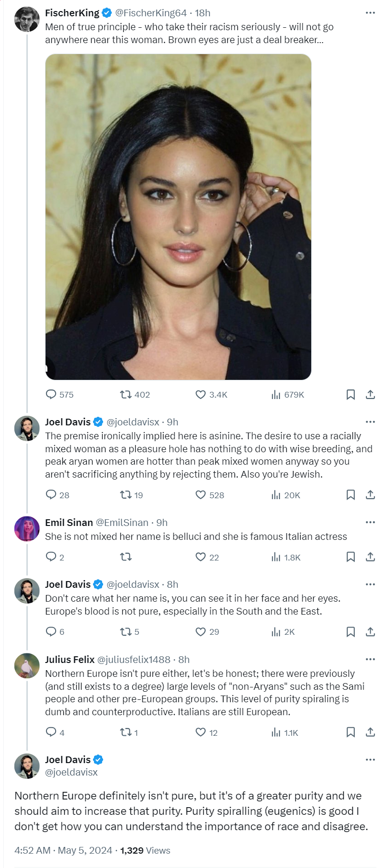Repost FischerKing's post with 402 reposts

(126, 395)
